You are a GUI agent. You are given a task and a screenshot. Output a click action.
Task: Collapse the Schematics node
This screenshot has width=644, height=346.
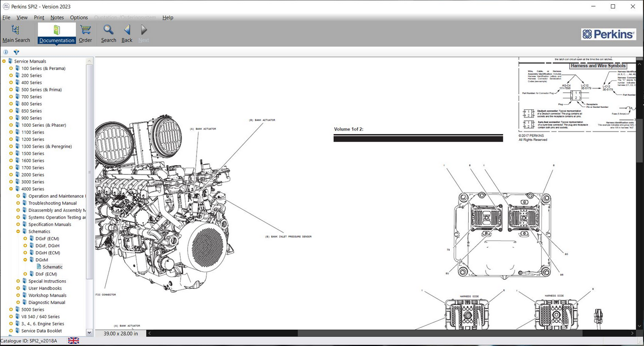pos(18,231)
